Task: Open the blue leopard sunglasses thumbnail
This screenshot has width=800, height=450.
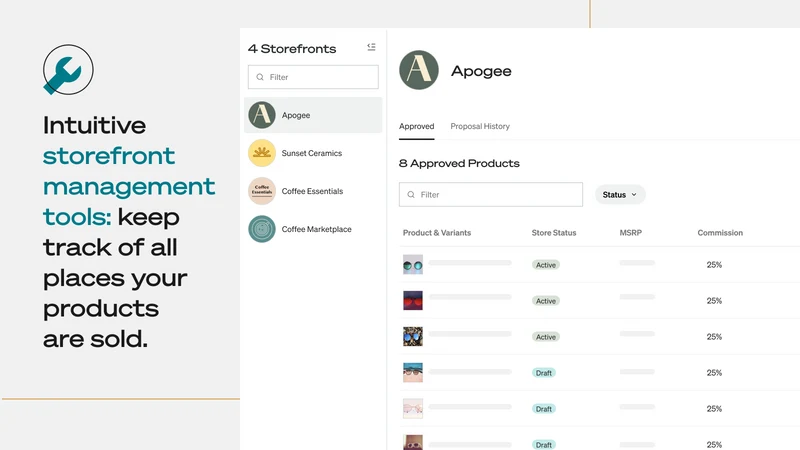Action: point(413,337)
